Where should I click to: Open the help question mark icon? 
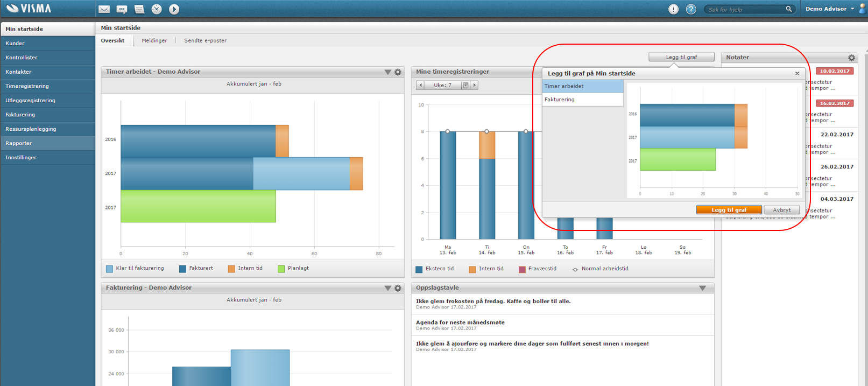coord(691,9)
